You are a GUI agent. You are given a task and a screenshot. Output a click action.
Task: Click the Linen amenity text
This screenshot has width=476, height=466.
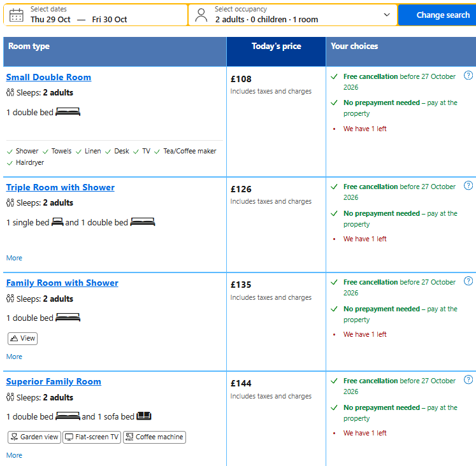(92, 151)
